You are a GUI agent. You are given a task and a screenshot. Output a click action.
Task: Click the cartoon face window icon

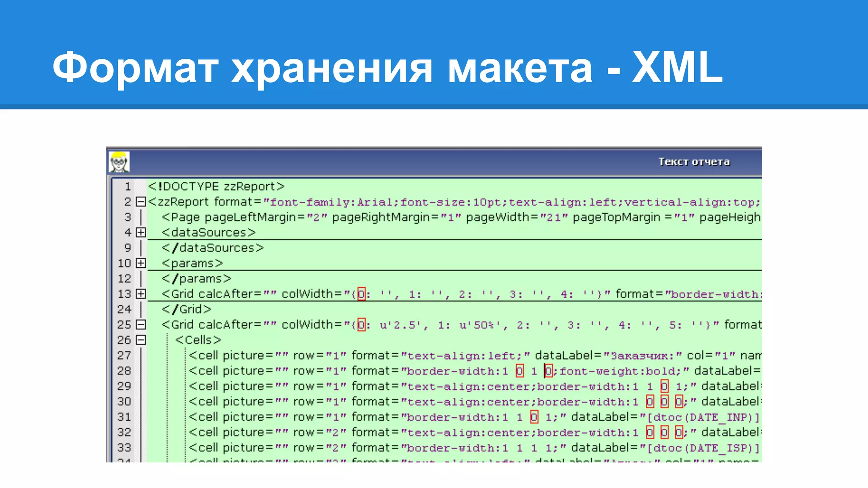pyautogui.click(x=119, y=162)
